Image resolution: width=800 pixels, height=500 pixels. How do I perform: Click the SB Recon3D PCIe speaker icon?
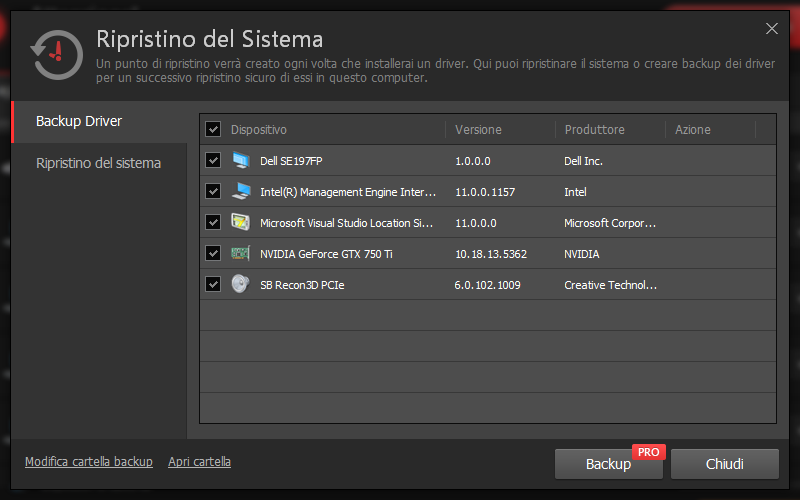pos(240,284)
